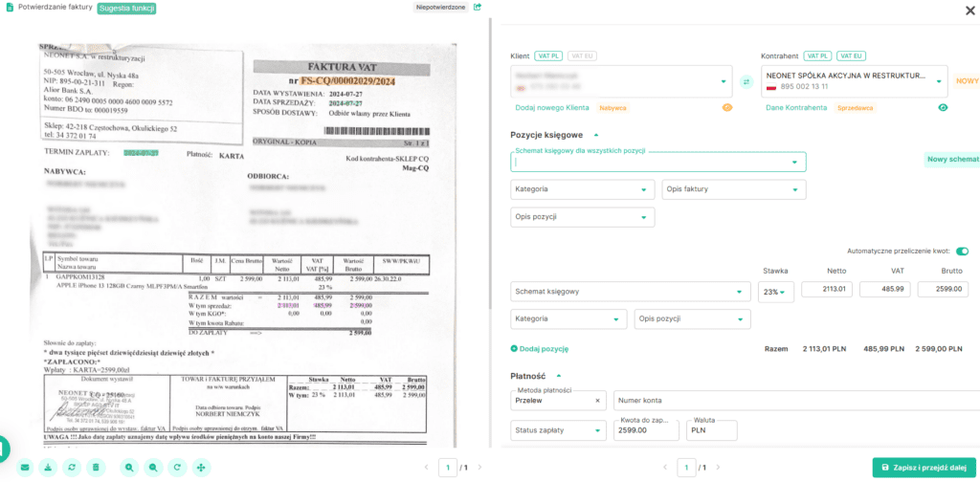Click the Numer konta input field
The width and height of the screenshot is (980, 482).
[794, 401]
